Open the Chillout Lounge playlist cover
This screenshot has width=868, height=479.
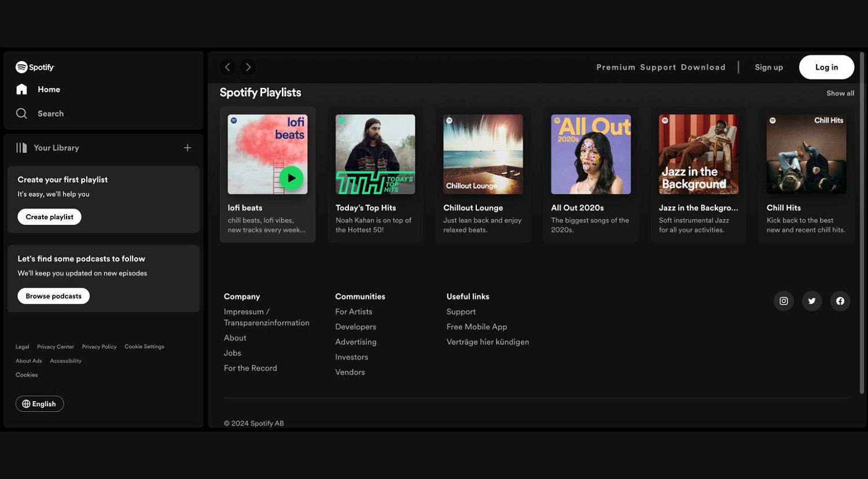pyautogui.click(x=483, y=154)
